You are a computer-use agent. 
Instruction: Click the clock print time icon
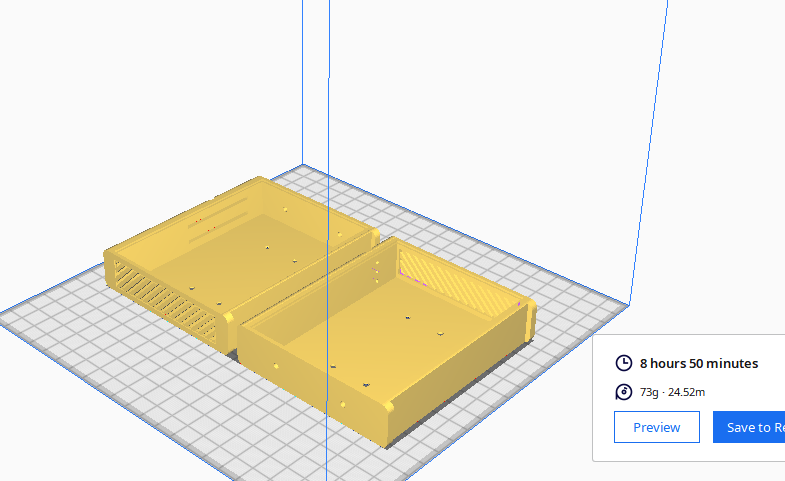tap(623, 363)
